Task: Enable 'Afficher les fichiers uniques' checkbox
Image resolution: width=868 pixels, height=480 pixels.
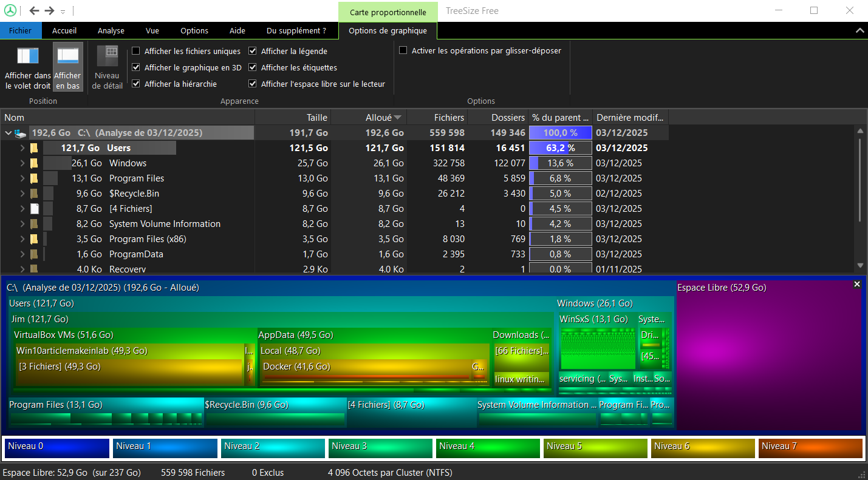Action: (x=136, y=52)
